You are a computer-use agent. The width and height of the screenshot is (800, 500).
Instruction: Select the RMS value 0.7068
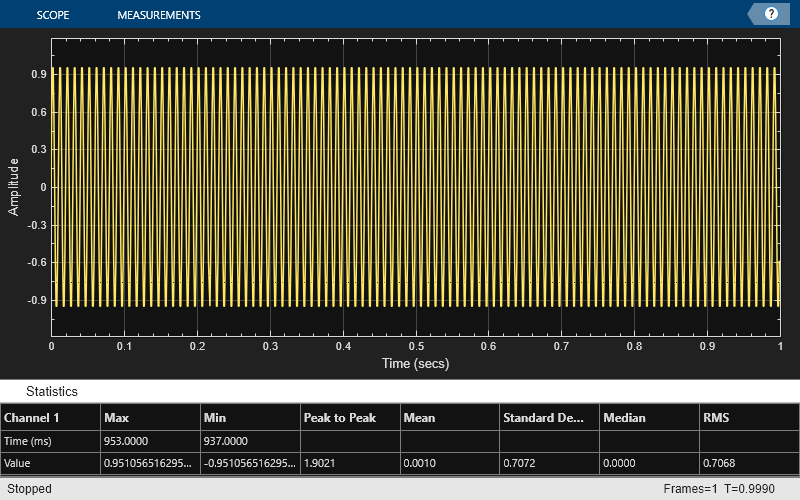(x=722, y=463)
